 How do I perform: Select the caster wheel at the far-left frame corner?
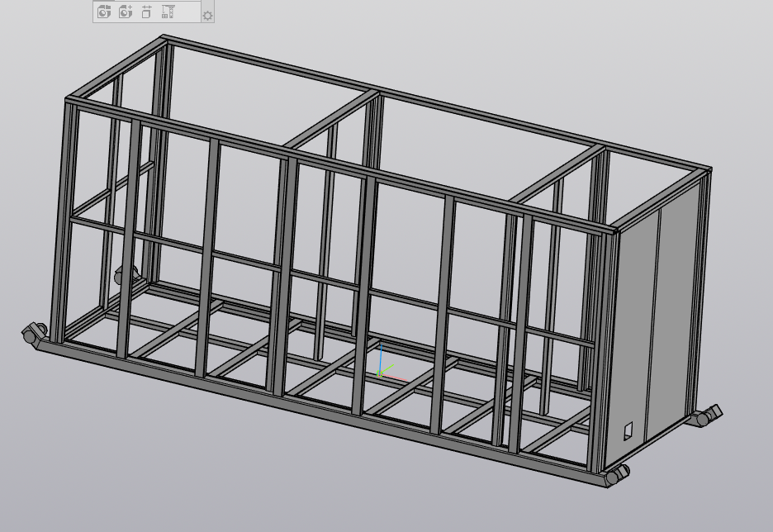(x=34, y=333)
